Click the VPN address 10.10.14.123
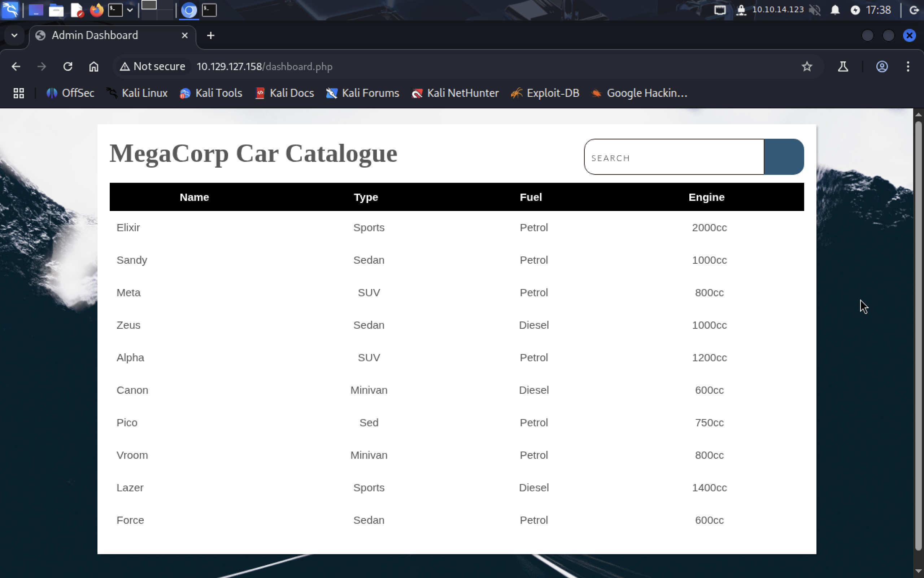Screen dimensions: 924x578 [778, 9]
